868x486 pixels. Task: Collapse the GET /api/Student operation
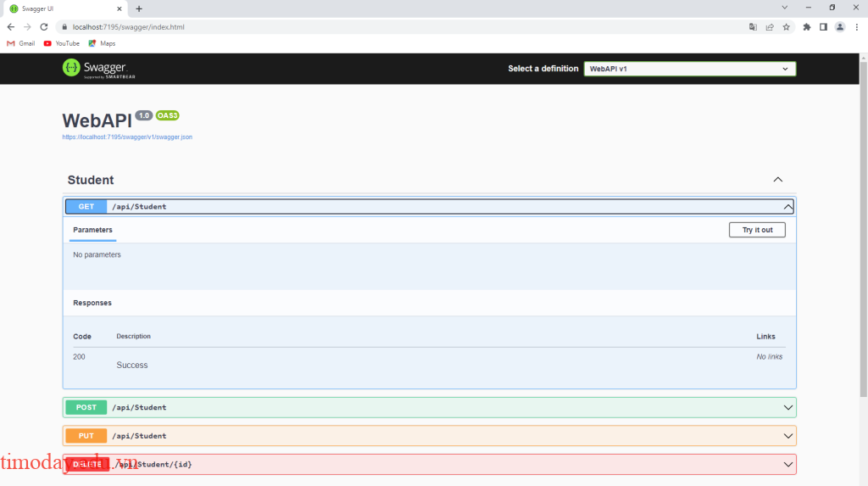(787, 207)
